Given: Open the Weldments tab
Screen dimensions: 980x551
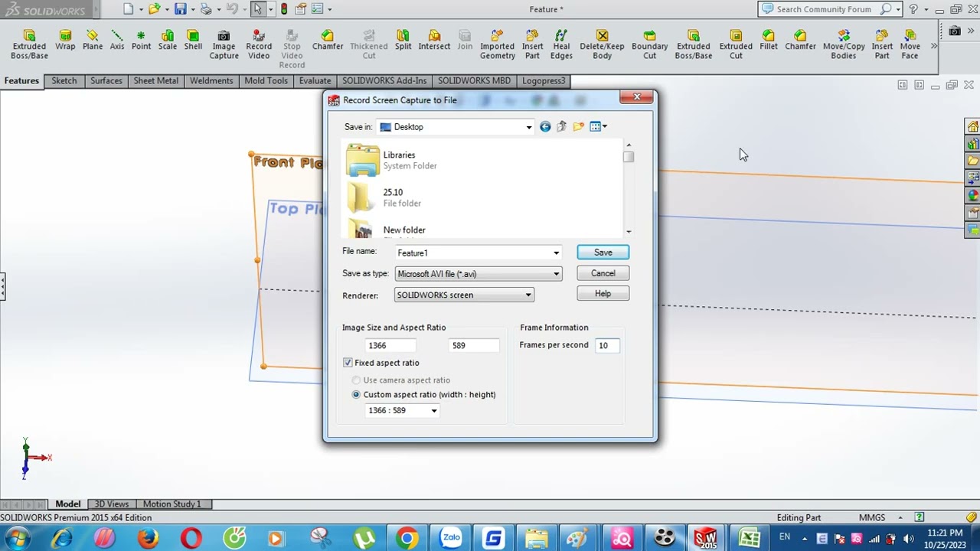Looking at the screenshot, I should [211, 80].
